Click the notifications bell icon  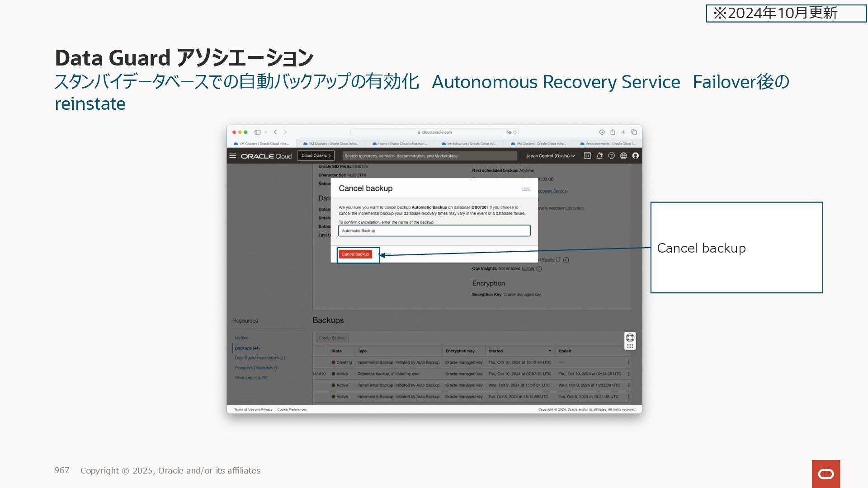pyautogui.click(x=599, y=156)
